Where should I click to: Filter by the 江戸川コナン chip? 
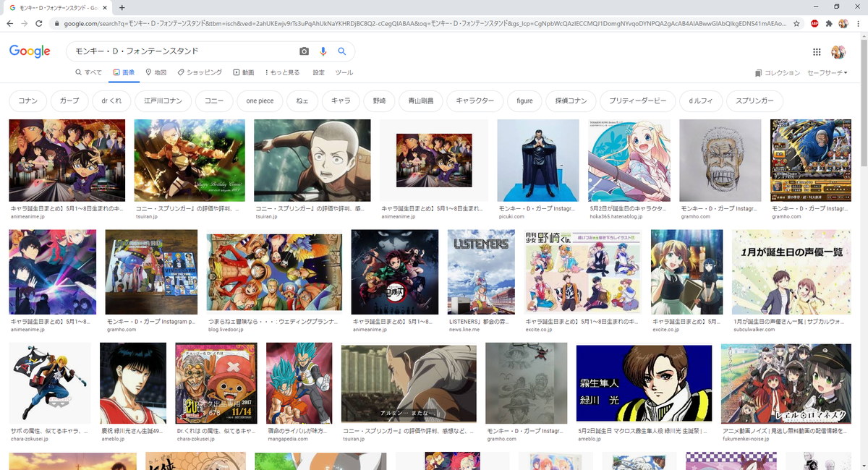[163, 101]
